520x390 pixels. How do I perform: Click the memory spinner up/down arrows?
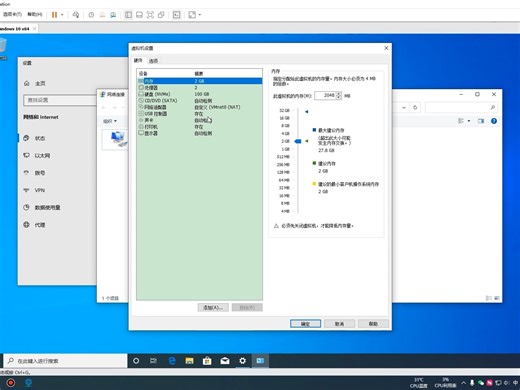pyautogui.click(x=339, y=95)
